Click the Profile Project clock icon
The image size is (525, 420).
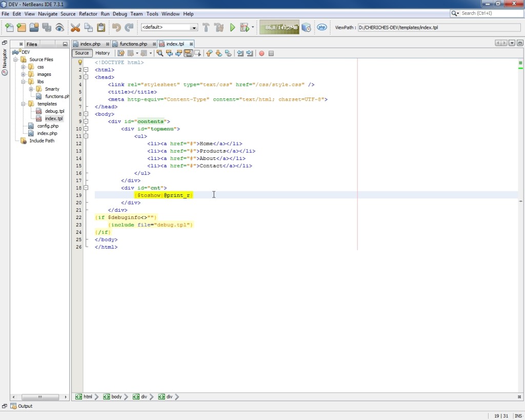tap(307, 28)
